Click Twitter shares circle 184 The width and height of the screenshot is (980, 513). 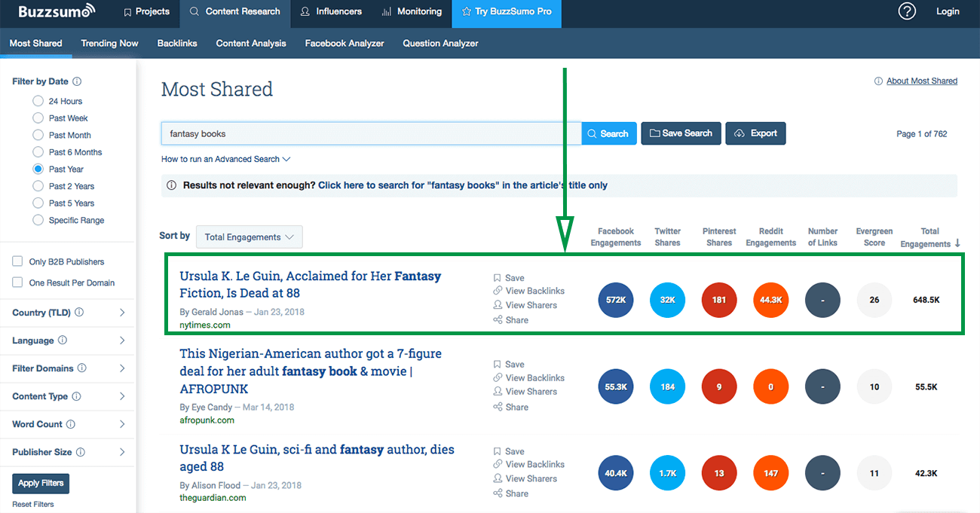point(667,386)
